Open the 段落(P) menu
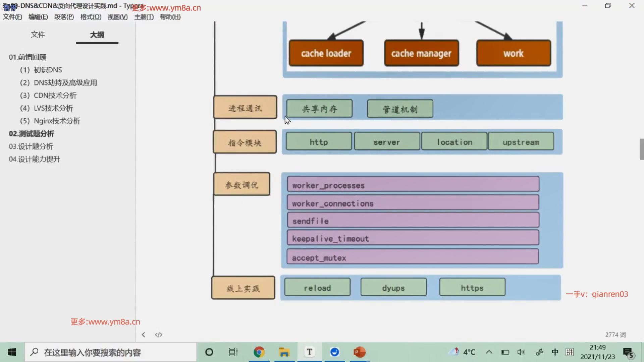The width and height of the screenshot is (644, 362). coord(64,17)
